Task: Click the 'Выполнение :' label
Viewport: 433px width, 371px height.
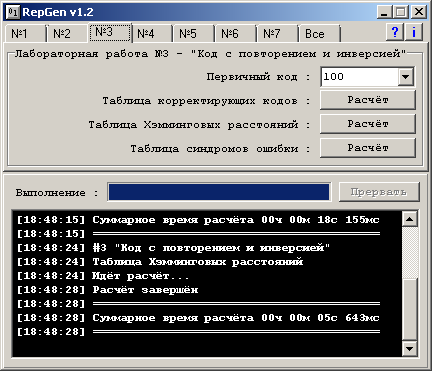Action: 57,193
